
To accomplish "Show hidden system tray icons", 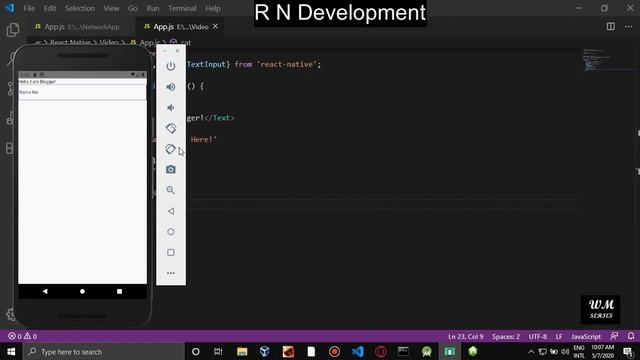I will [x=531, y=351].
